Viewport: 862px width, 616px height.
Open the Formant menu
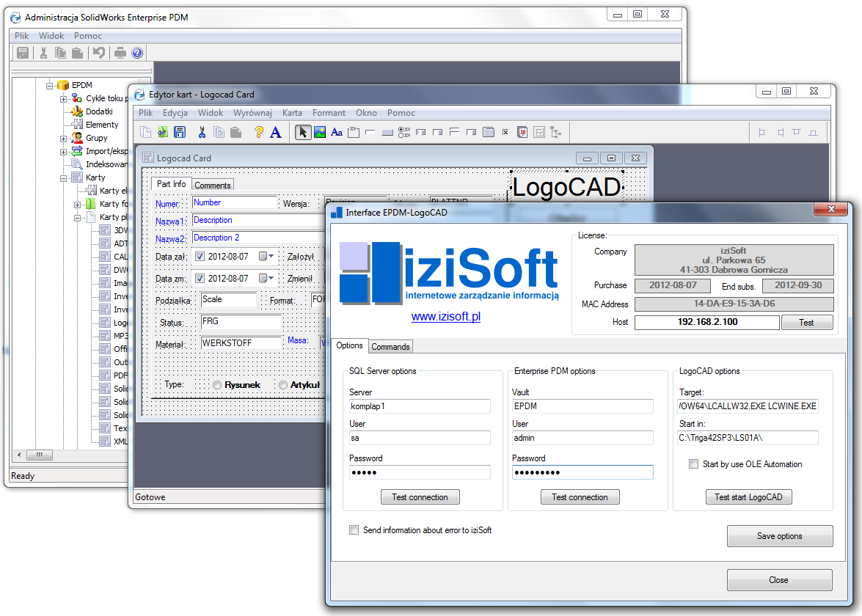click(329, 113)
